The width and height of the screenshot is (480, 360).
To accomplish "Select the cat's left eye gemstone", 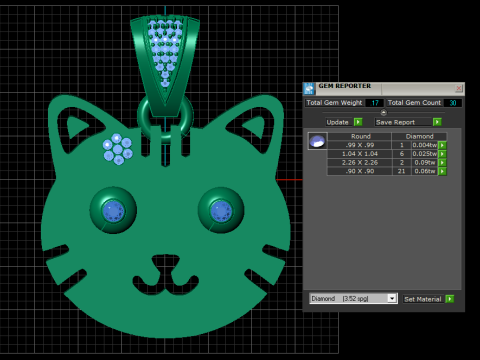I will (113, 211).
